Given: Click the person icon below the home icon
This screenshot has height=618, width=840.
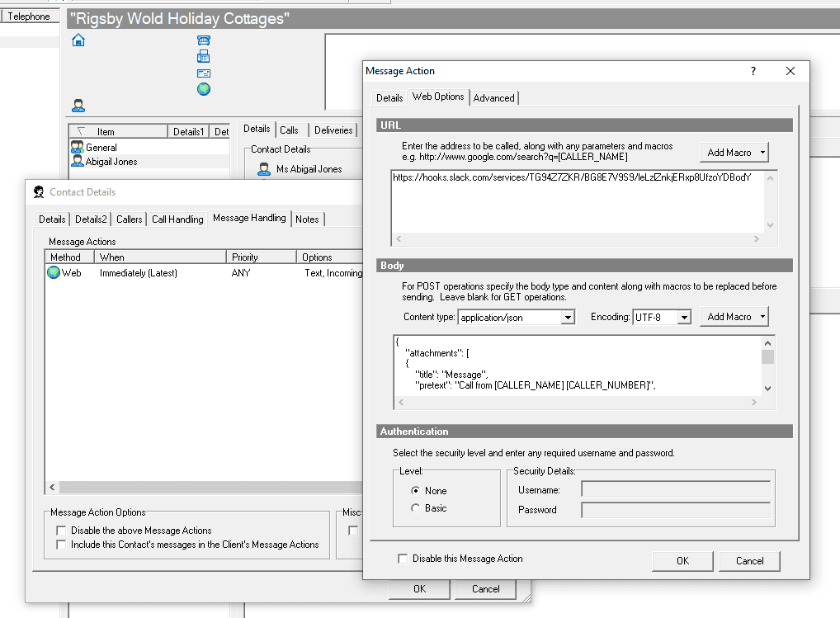Looking at the screenshot, I should pos(78,106).
